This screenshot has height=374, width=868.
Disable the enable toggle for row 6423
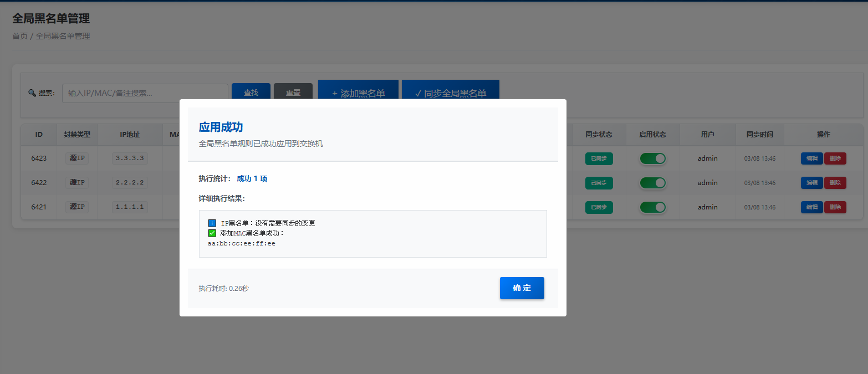point(652,158)
